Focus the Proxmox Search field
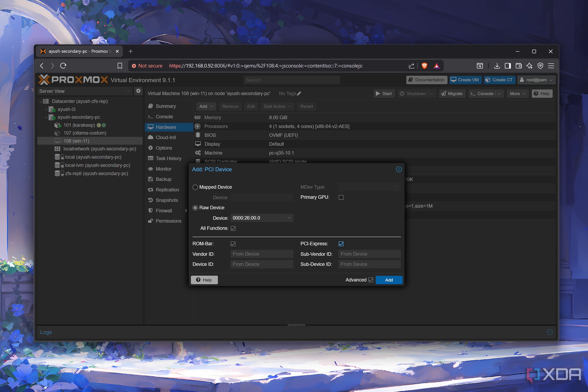This screenshot has height=392, width=588. click(291, 80)
